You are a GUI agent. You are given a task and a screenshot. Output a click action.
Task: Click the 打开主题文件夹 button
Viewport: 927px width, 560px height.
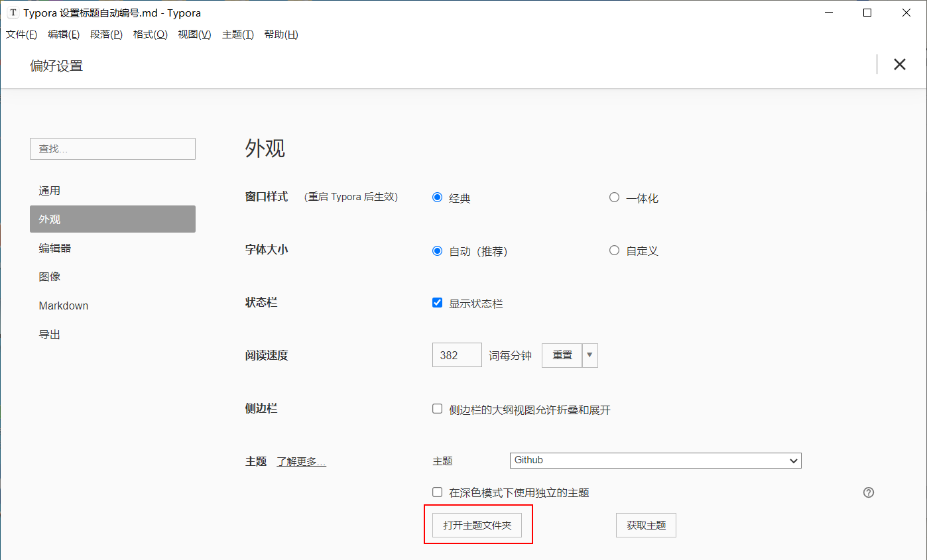pos(477,525)
